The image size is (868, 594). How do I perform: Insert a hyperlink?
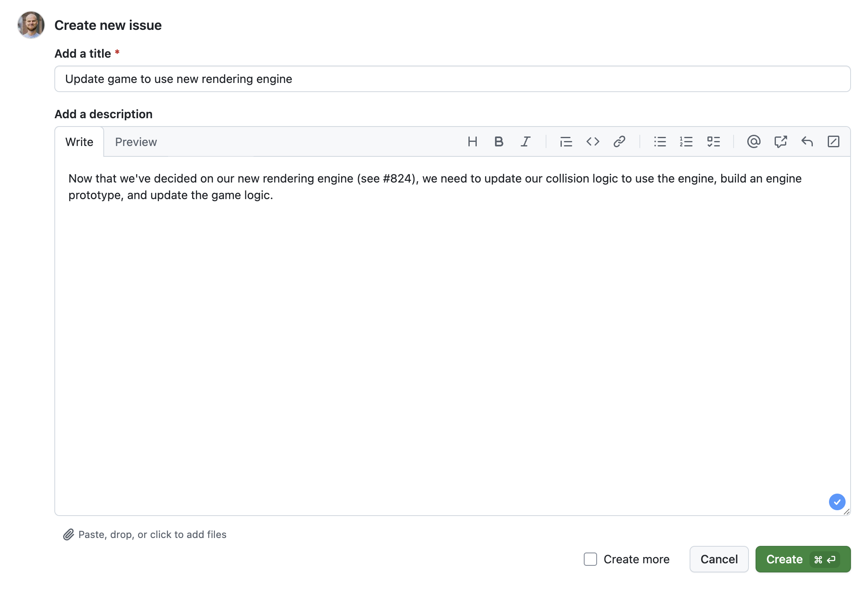(x=619, y=141)
